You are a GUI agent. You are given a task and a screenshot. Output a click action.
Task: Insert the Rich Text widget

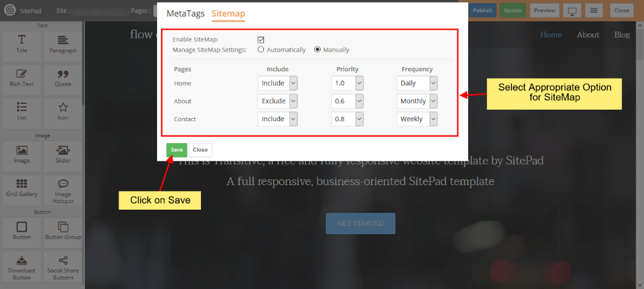21,79
